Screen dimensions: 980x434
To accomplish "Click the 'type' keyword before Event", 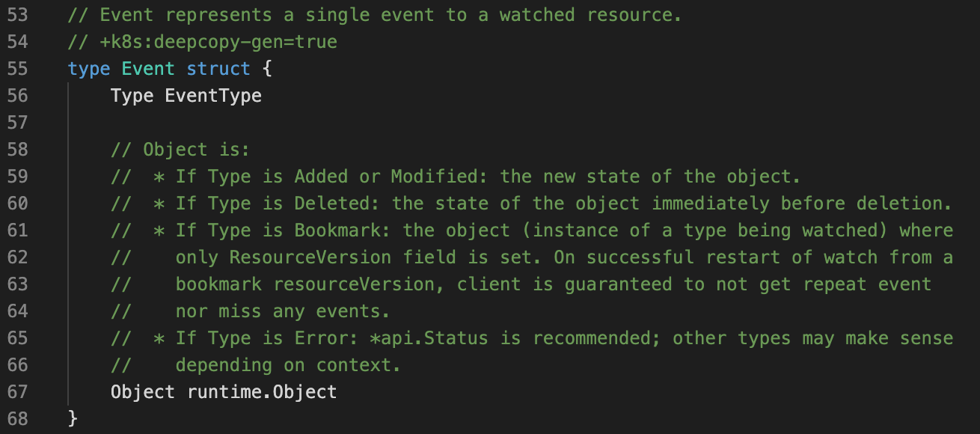I will 88,69.
